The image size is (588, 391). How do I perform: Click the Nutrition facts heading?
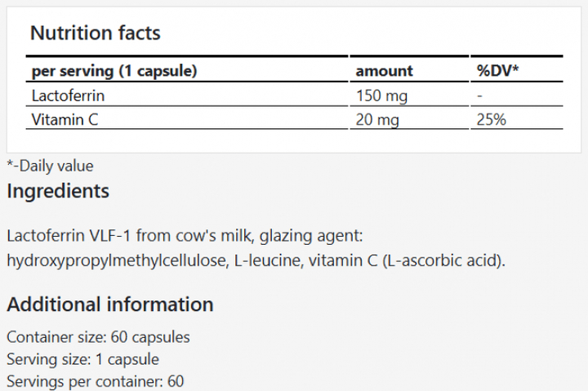pyautogui.click(x=95, y=33)
